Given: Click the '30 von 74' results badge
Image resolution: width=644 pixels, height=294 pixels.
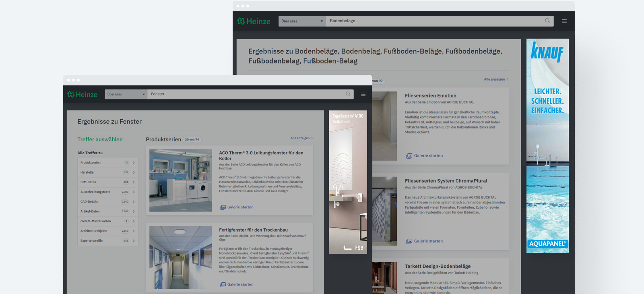Looking at the screenshot, I should (x=192, y=140).
